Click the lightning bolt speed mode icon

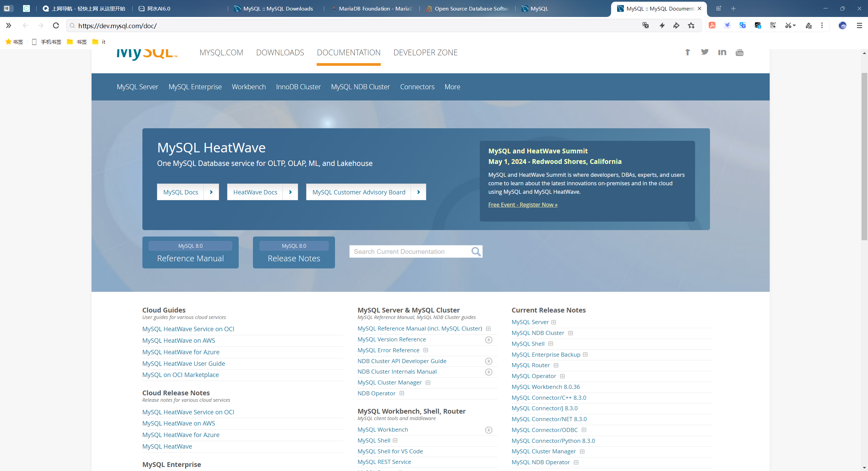click(662, 25)
